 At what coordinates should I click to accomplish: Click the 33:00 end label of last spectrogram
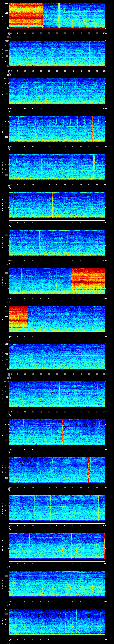click(105, 639)
